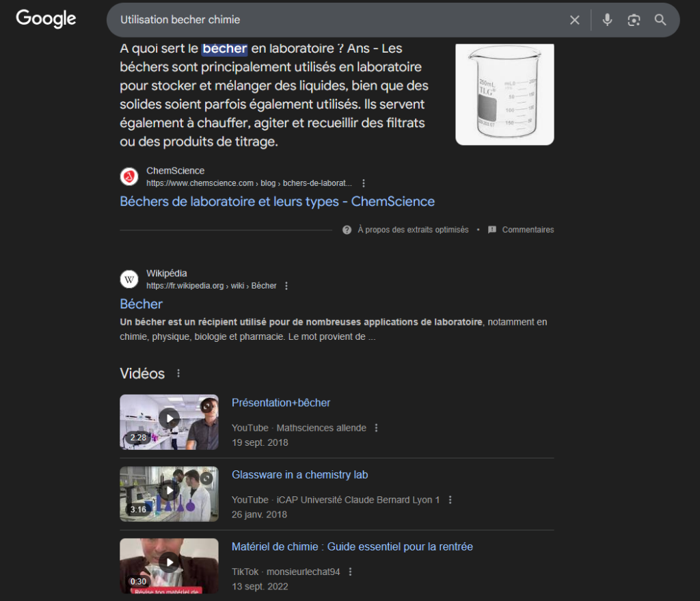
Task: Open options for monsieurlechat94 TikTok video
Action: (x=350, y=572)
